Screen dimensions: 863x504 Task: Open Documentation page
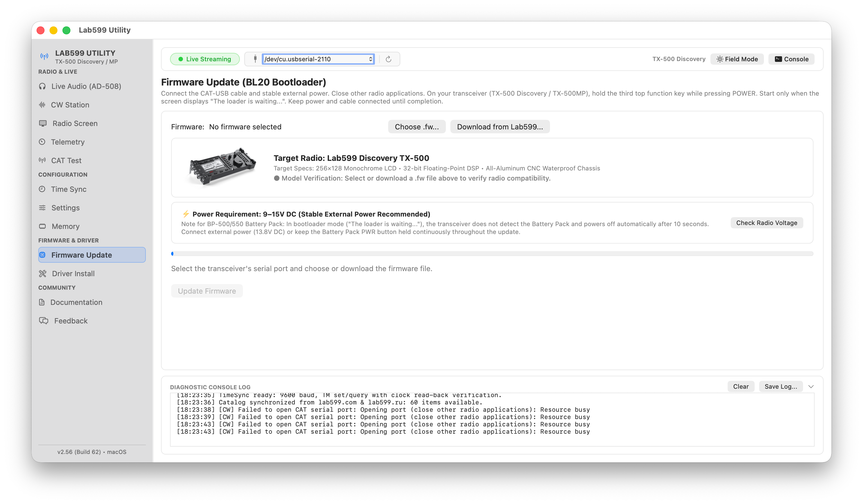click(x=92, y=302)
